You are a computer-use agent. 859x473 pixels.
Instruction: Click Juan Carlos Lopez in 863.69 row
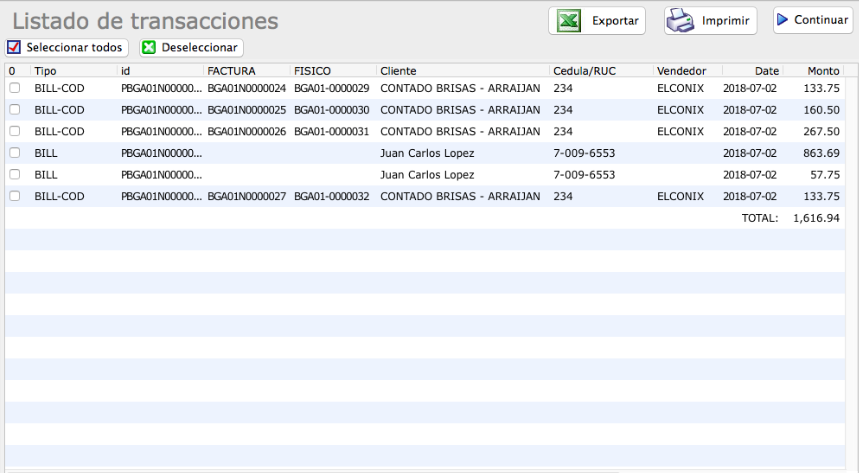427,153
